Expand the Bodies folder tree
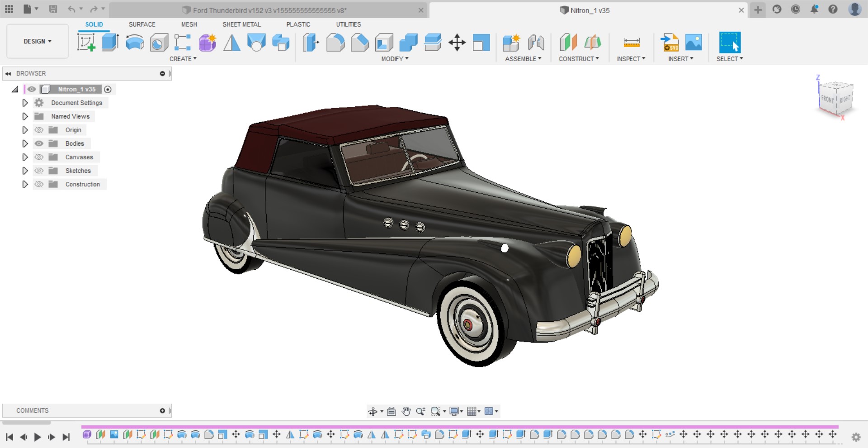The width and height of the screenshot is (868, 448). coord(25,143)
